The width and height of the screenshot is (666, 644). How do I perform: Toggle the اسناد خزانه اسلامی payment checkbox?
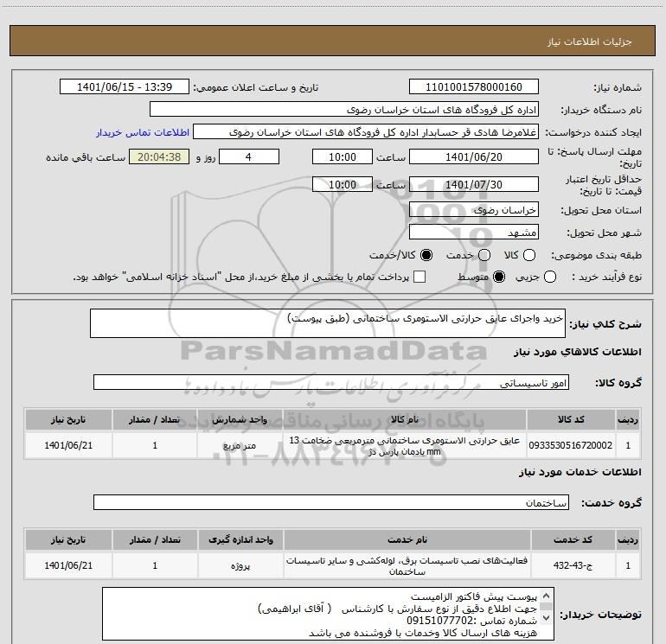point(419,277)
